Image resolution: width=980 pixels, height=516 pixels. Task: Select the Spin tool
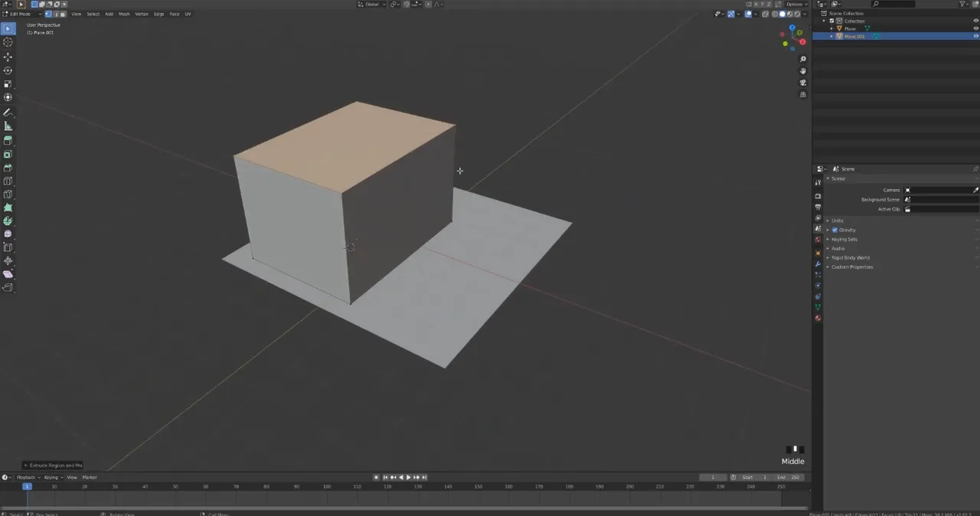point(8,220)
